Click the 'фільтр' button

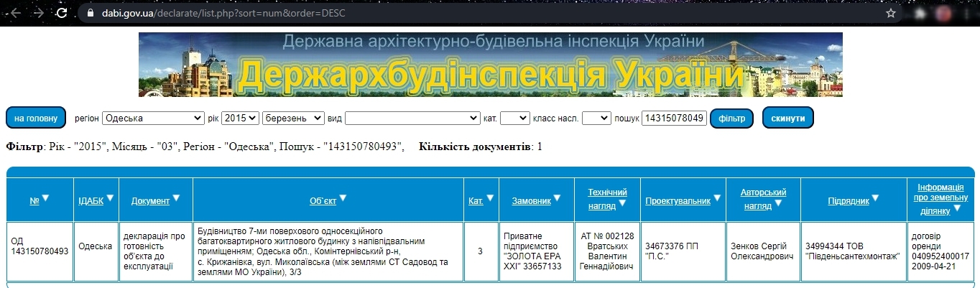point(731,118)
